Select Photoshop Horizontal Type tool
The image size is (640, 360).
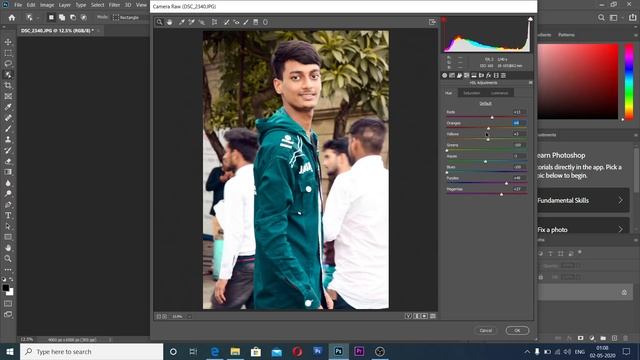pos(8,215)
